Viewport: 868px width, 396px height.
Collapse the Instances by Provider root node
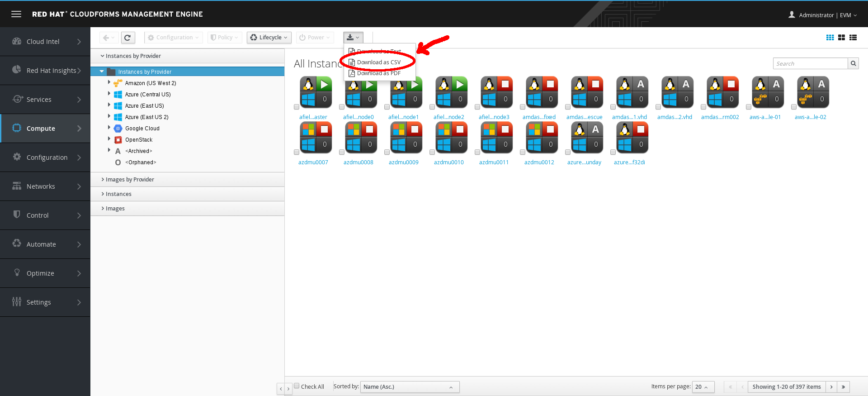102,72
